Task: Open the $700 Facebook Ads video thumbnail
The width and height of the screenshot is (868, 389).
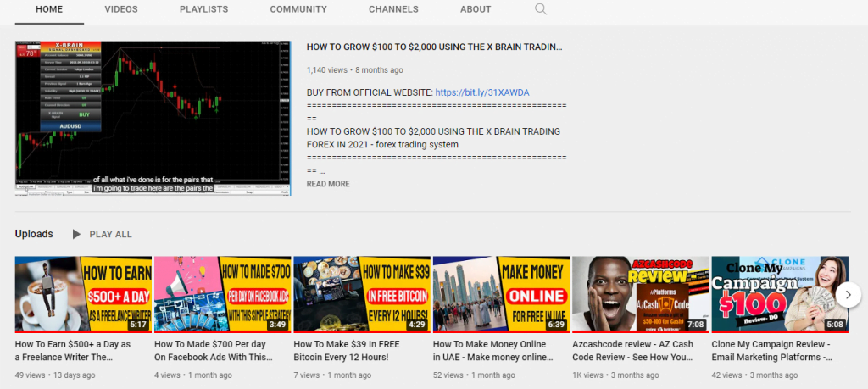Action: pyautogui.click(x=223, y=294)
